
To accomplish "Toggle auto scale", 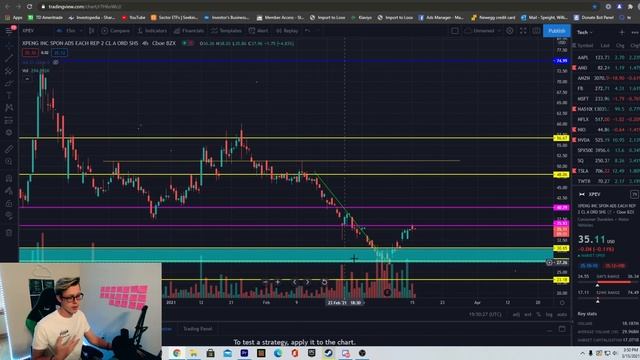I will pyautogui.click(x=562, y=314).
